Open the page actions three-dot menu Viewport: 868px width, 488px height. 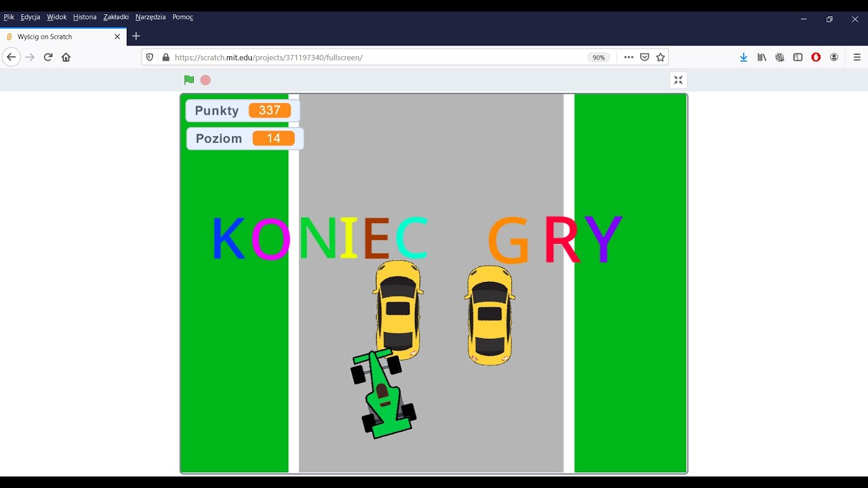click(x=629, y=58)
